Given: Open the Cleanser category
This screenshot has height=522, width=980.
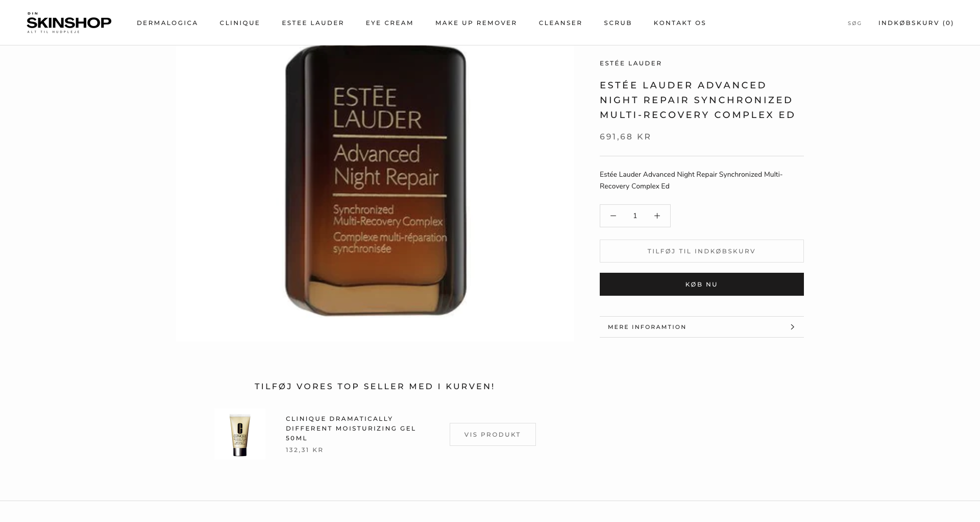Looking at the screenshot, I should [x=560, y=23].
